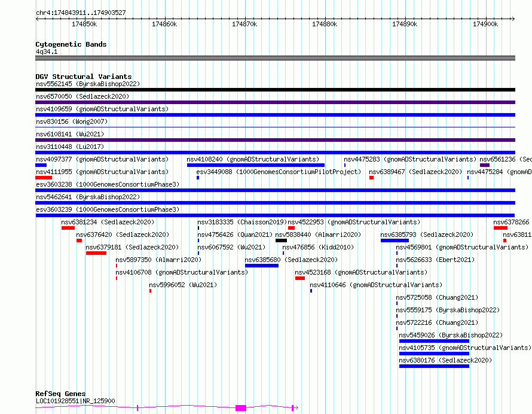This screenshot has height=414, width=532.
Task: Click esv3603239 (1000GenomesConsortiumPhase3) label
Action: [x=108, y=209]
